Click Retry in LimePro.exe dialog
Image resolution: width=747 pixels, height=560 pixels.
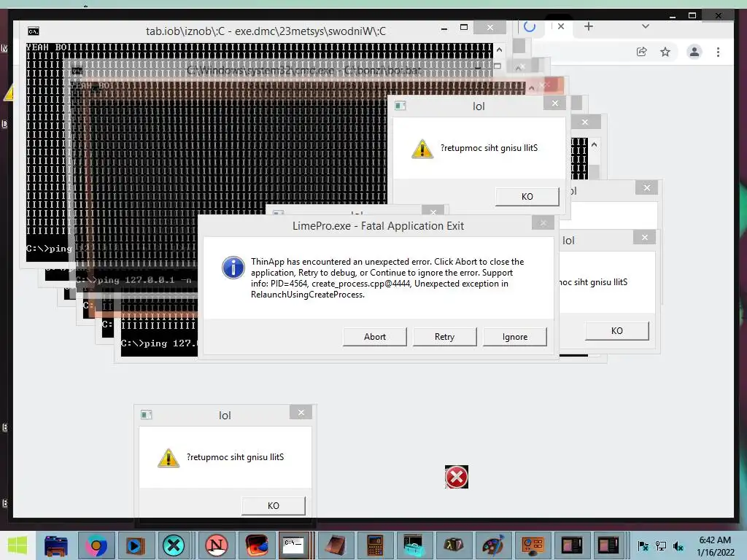point(444,337)
